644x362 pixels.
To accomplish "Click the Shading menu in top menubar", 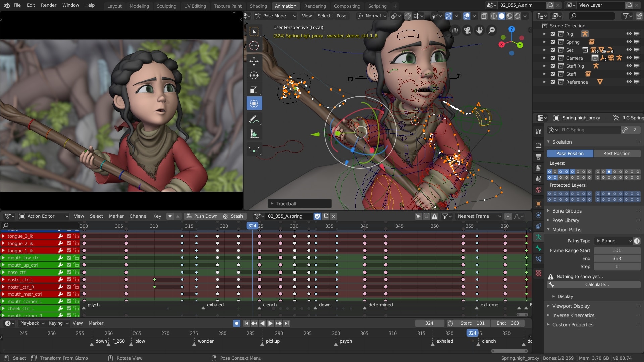I will (x=258, y=6).
